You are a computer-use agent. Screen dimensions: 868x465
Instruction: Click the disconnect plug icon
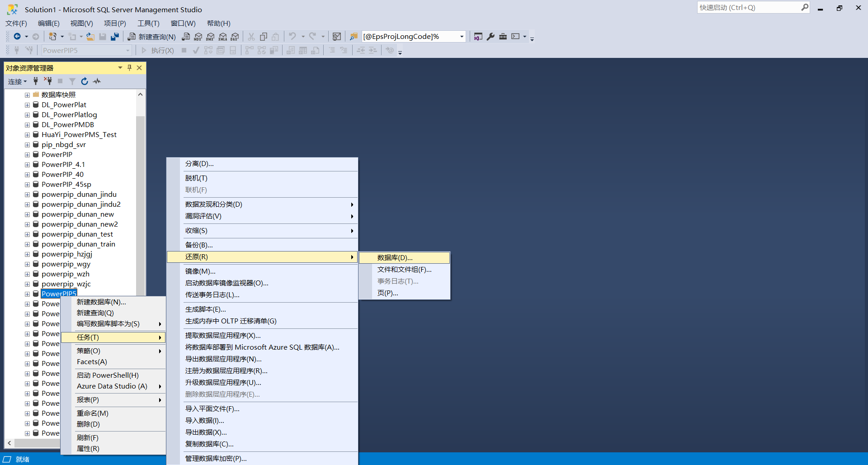click(48, 81)
